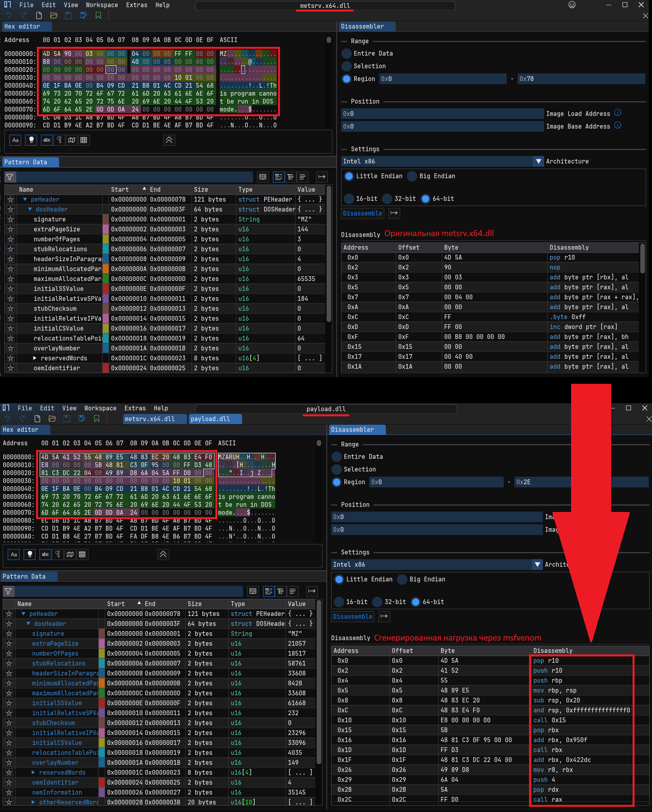Click the open-folder icon in the payload.dll window toolbar
Image resolution: width=652 pixels, height=812 pixels.
tap(52, 419)
